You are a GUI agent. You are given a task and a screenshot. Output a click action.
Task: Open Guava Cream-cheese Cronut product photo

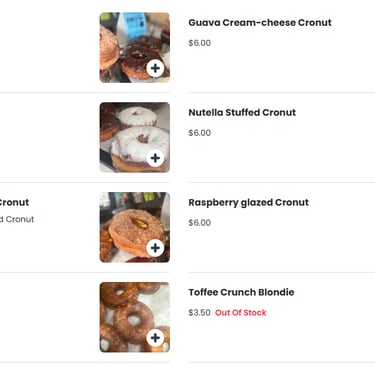[135, 47]
